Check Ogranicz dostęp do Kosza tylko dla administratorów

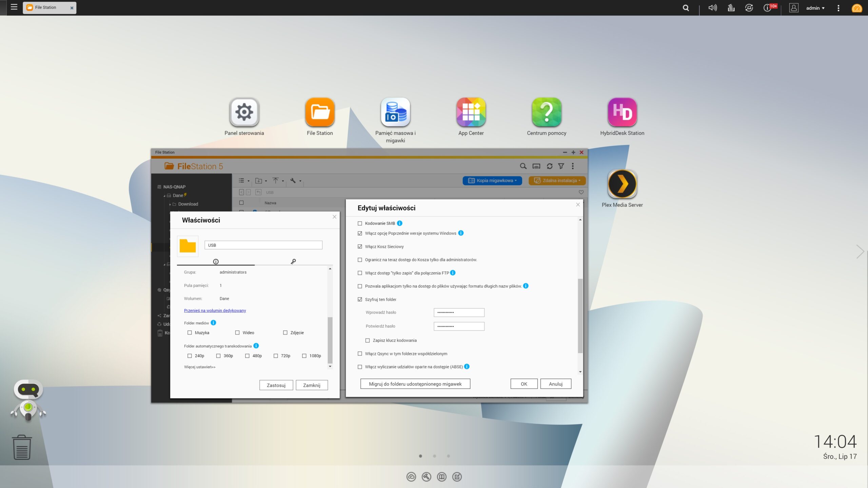coord(360,260)
